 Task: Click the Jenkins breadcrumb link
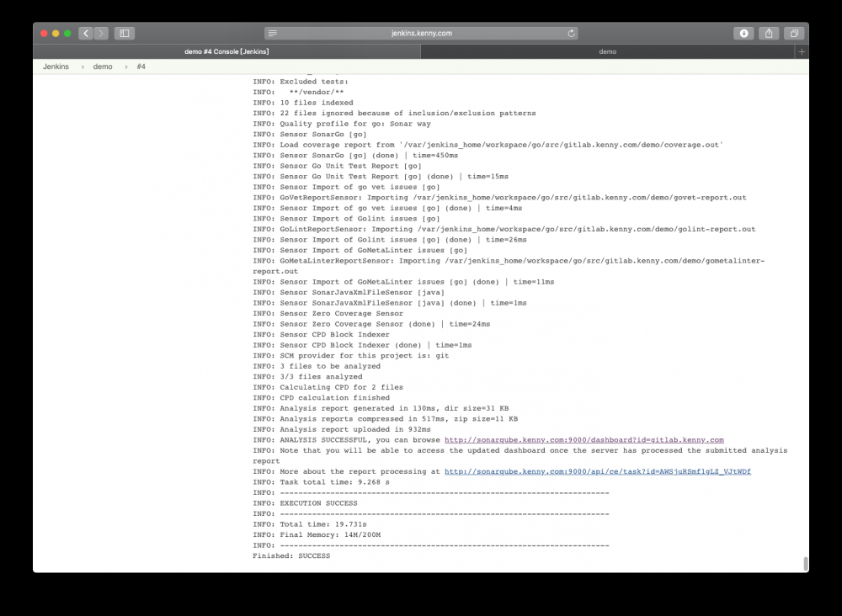point(55,66)
